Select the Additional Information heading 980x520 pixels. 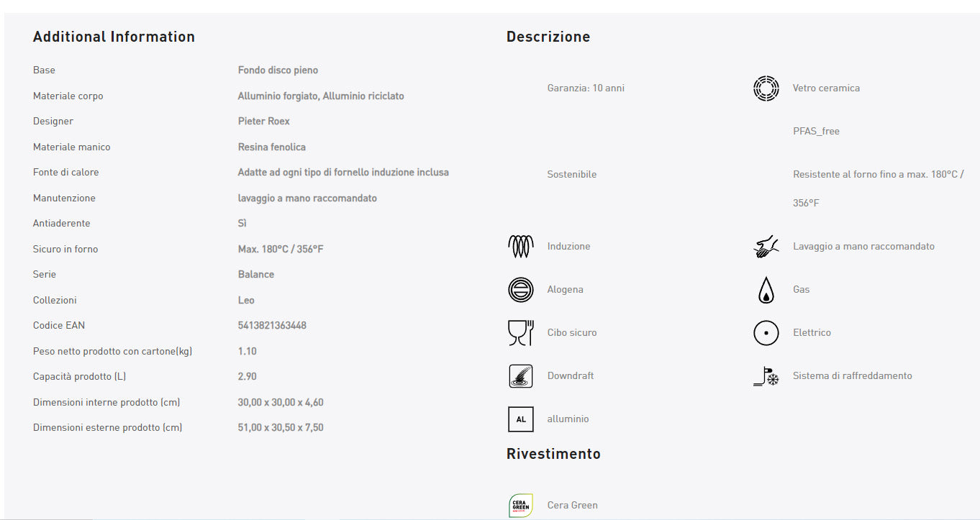(114, 37)
